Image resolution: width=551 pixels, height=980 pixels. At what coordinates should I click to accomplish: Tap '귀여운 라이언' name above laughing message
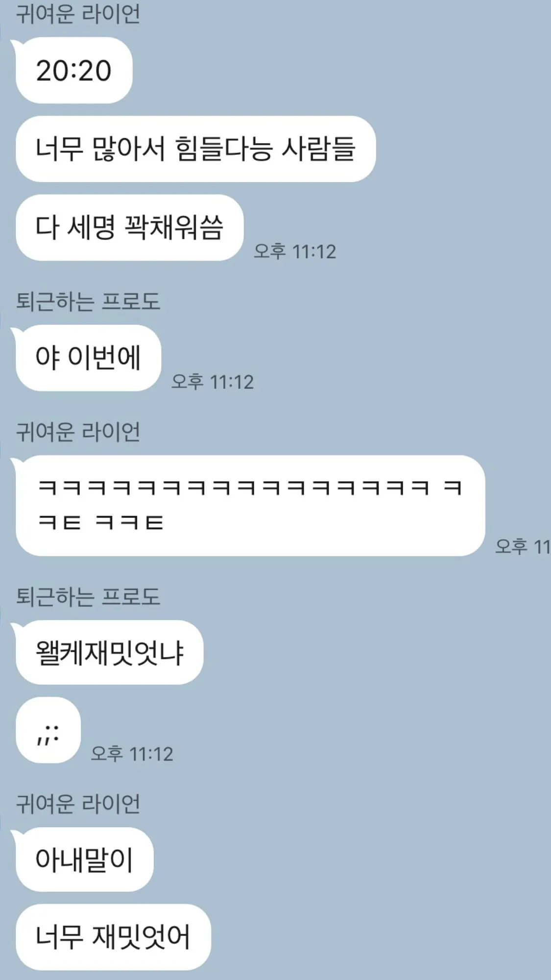[78, 432]
